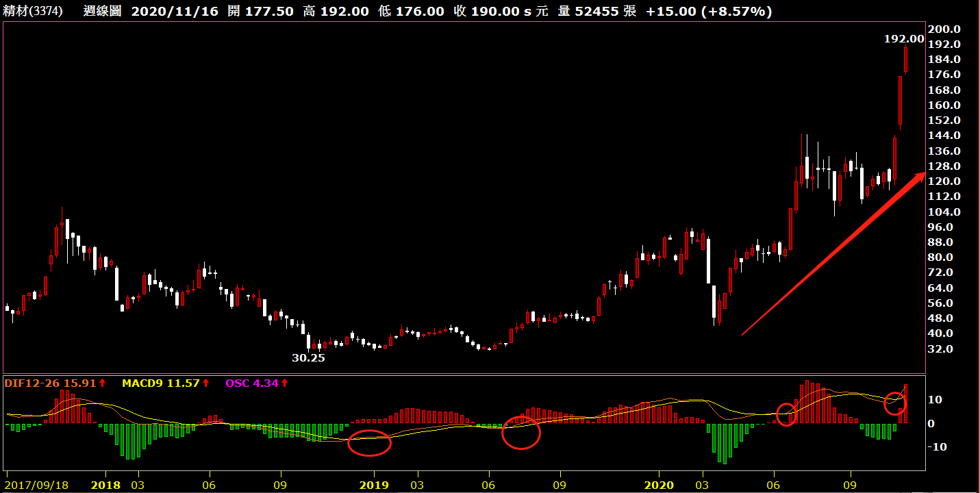Click the leftmost red circle on MACD panel
This screenshot has width=980, height=493.
click(x=369, y=443)
